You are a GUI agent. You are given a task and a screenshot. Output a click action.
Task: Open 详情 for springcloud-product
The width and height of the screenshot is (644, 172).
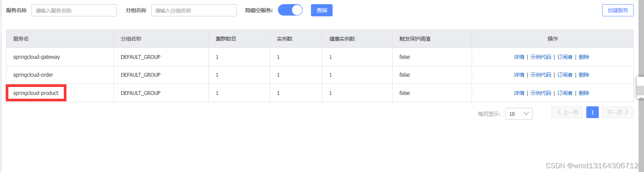click(519, 93)
